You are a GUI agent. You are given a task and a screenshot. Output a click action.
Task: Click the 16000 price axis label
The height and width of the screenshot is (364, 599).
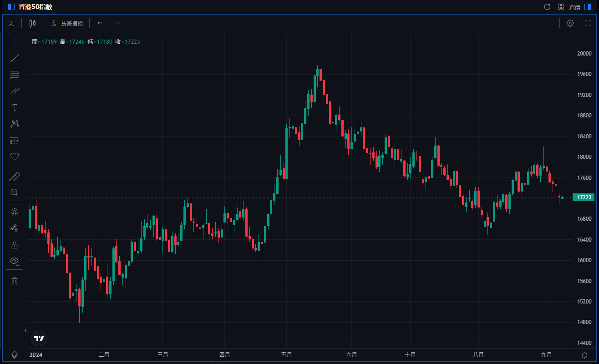(584, 260)
